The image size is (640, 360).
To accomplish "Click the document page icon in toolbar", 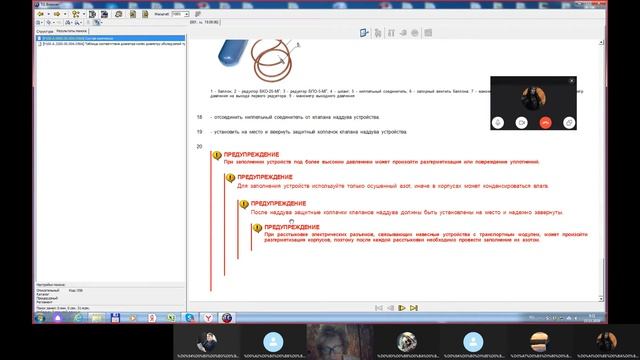I will click(x=92, y=14).
